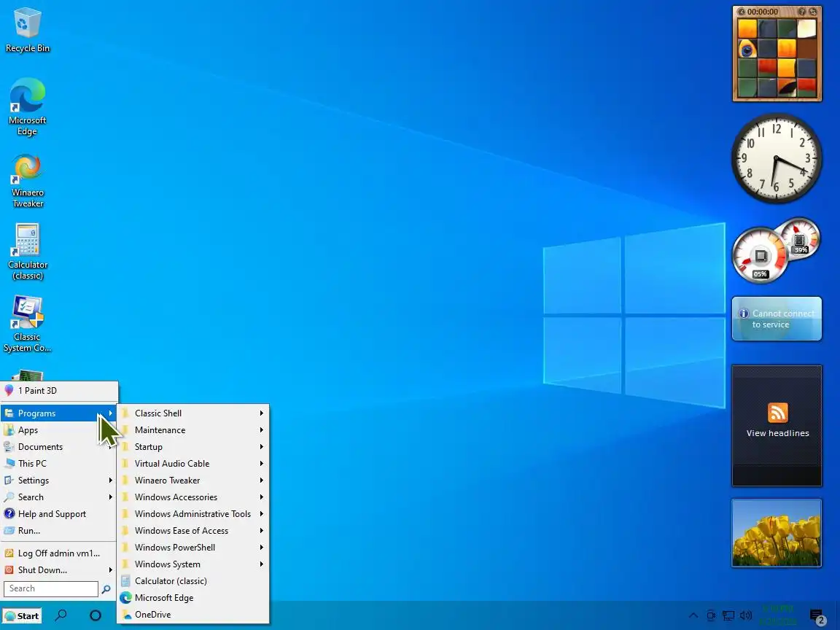The height and width of the screenshot is (630, 840).
Task: Open Help and Support
Action: (x=59, y=514)
